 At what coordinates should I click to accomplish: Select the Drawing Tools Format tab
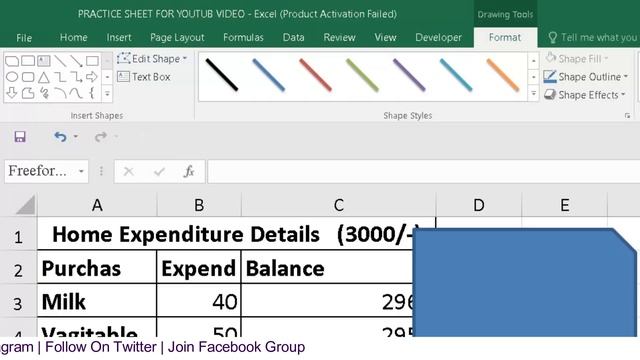click(505, 38)
